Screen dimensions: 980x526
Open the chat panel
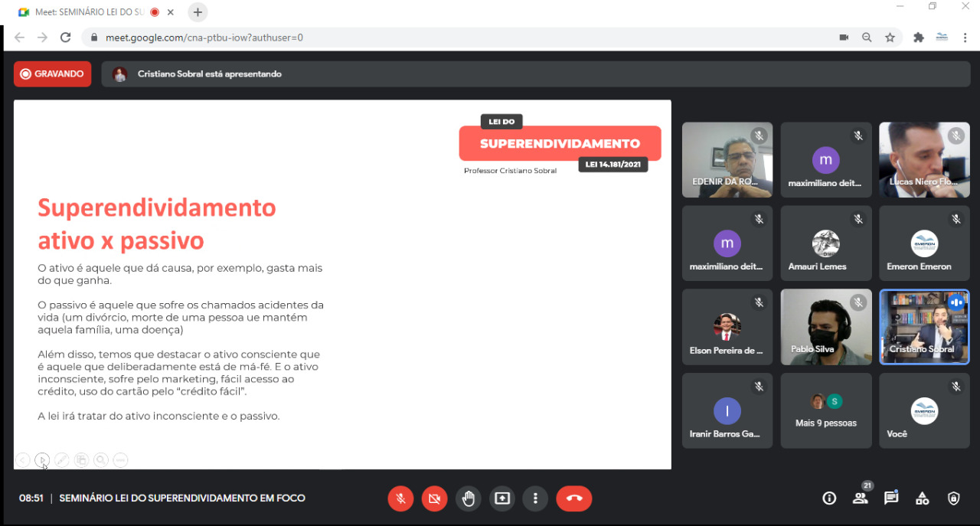click(891, 498)
